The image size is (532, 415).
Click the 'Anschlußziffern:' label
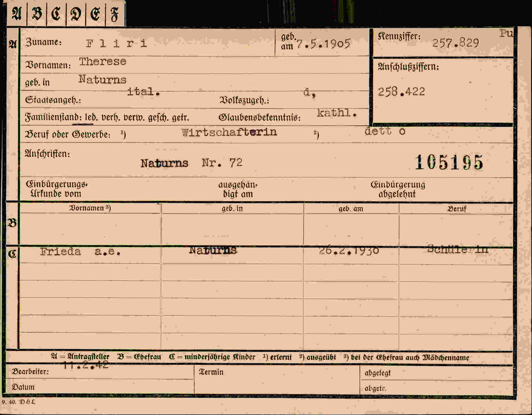(x=408, y=67)
